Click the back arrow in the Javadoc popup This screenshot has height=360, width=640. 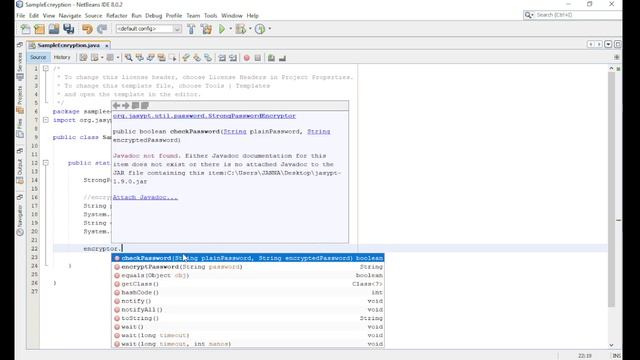116,106
